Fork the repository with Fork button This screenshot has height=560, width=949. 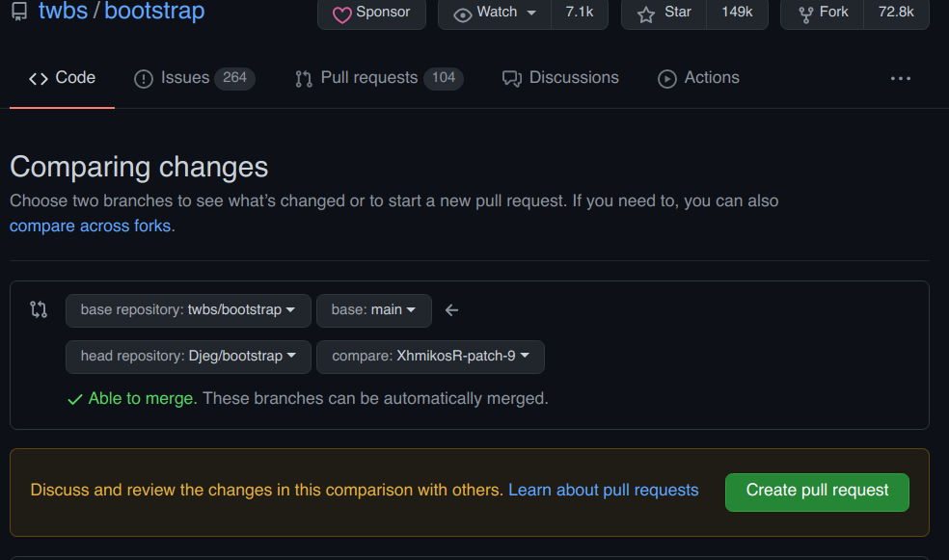tap(822, 13)
